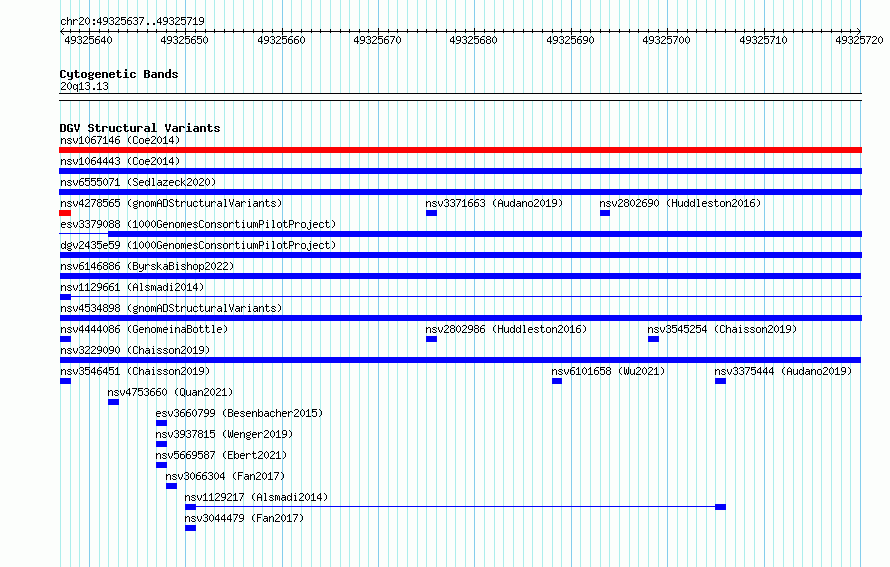Open nsv4753660 (Quan2021) label
This screenshot has height=567, width=890.
170,392
